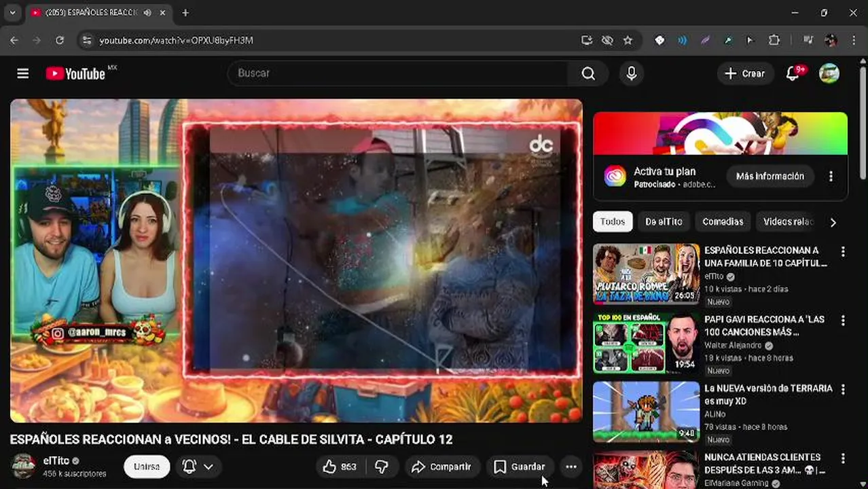Open the browser extensions puzzle icon
This screenshot has width=868, height=489.
[774, 40]
